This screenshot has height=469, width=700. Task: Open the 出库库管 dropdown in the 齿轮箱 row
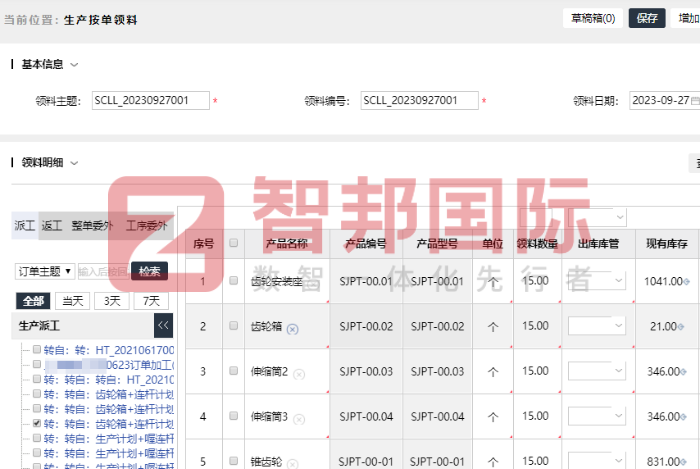[596, 326]
